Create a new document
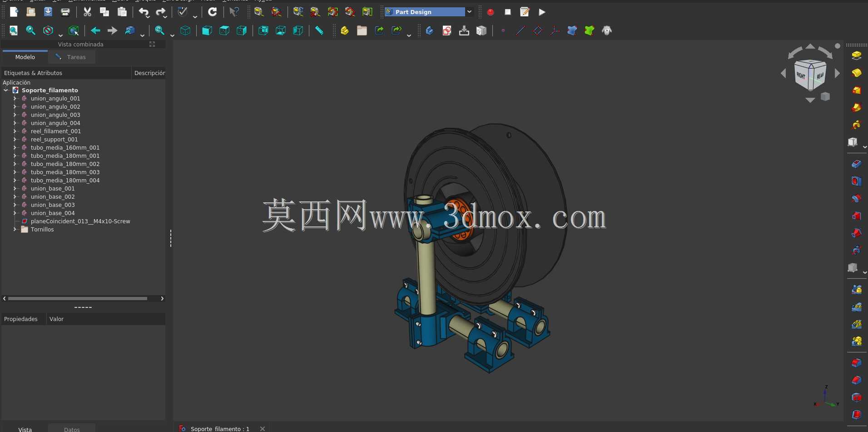Image resolution: width=868 pixels, height=432 pixels. pyautogui.click(x=14, y=12)
